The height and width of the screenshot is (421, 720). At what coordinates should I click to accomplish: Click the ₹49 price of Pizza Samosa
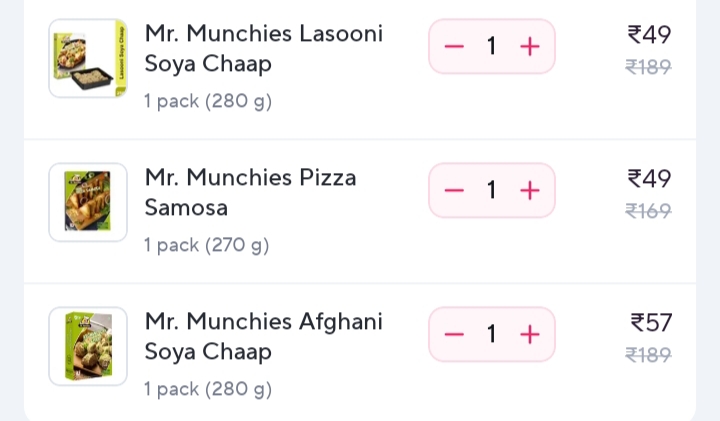649,179
